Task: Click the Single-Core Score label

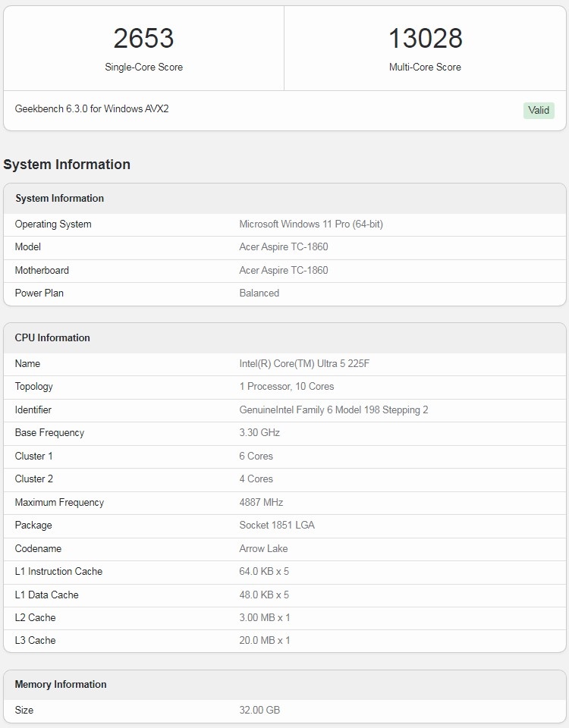Action: pos(143,67)
